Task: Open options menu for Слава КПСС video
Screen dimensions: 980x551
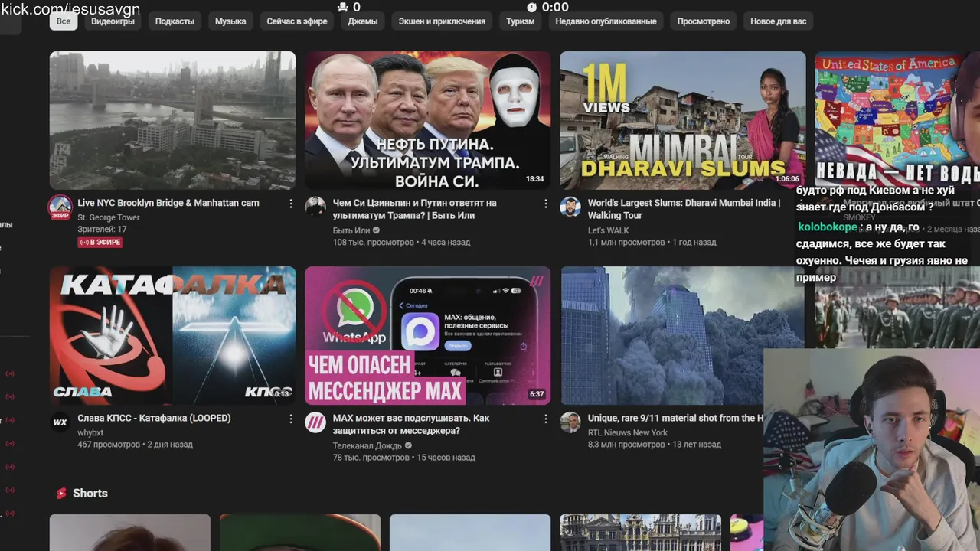Action: (290, 419)
